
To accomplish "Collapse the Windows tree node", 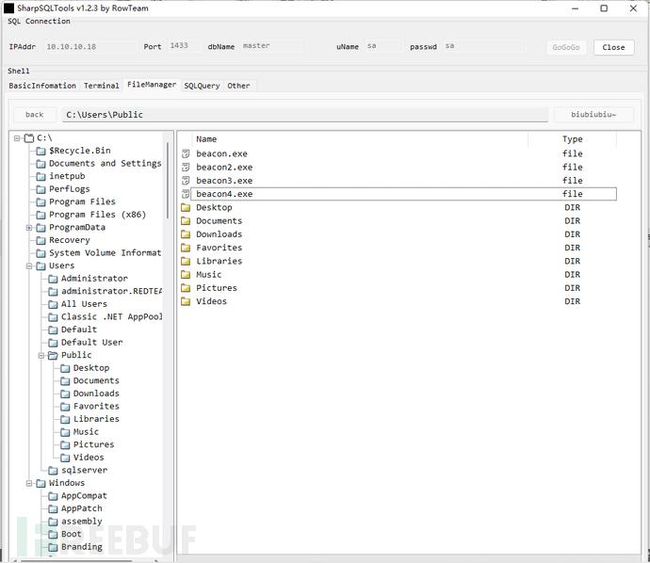I will click(29, 483).
